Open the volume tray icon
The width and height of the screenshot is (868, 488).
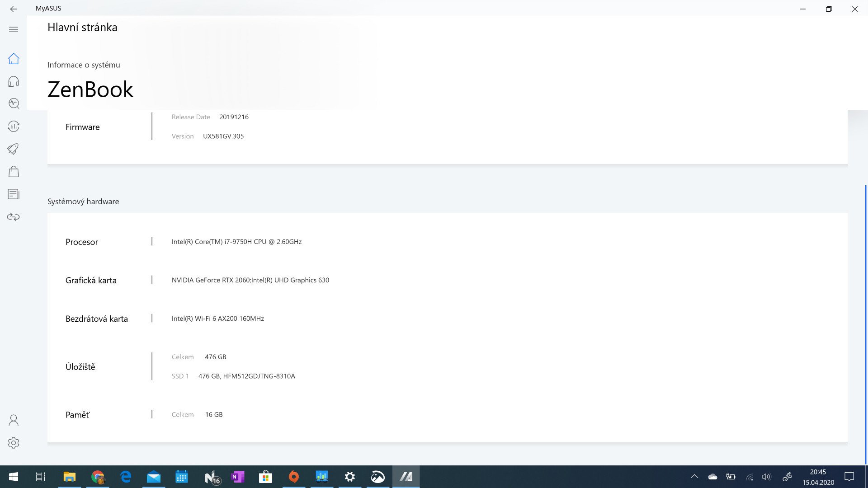pos(766,476)
